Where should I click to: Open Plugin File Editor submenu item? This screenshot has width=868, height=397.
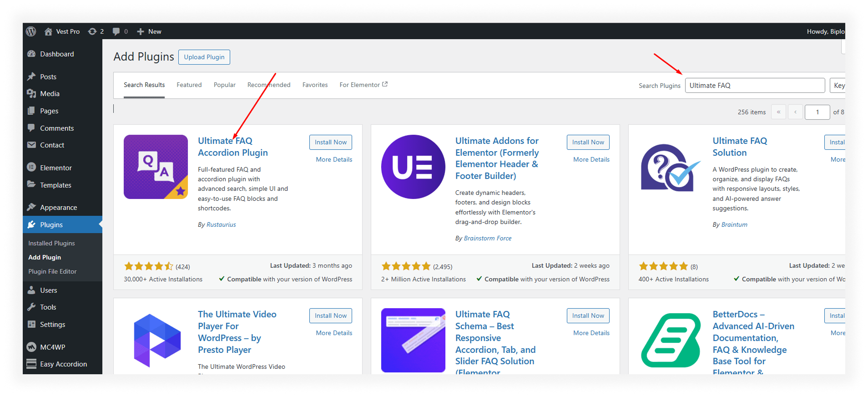pos(52,271)
